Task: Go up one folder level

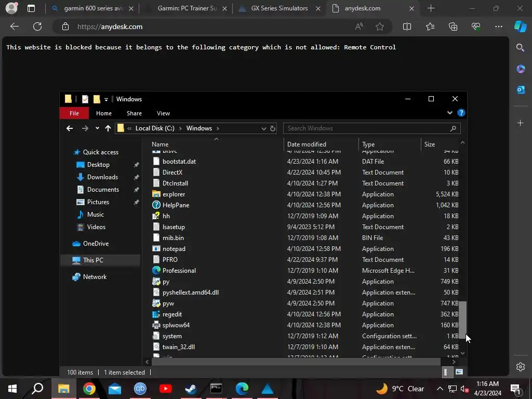Action: [108, 128]
